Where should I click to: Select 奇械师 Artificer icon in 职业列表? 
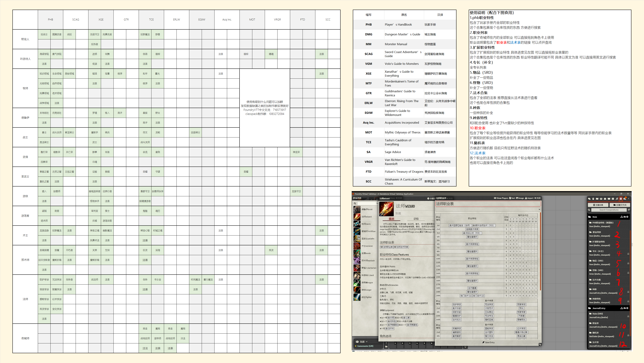pos(357,231)
